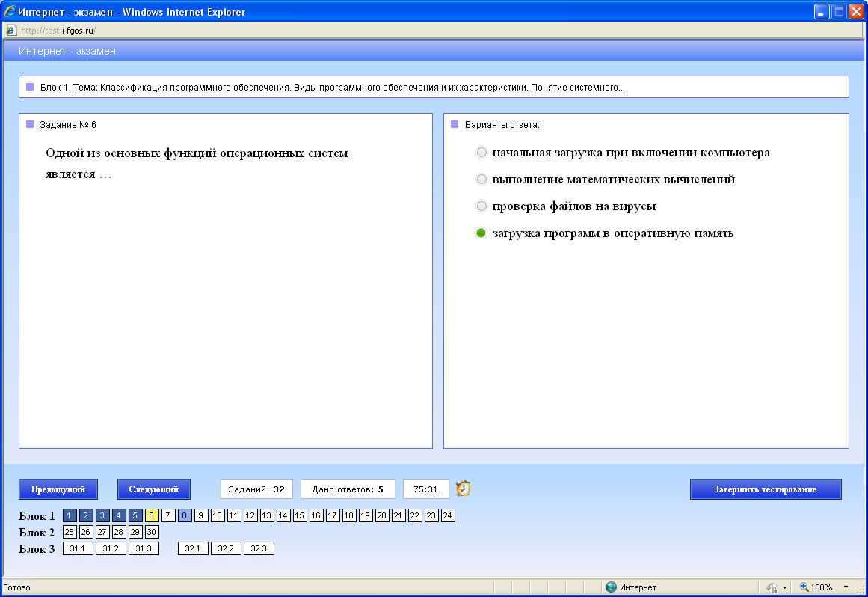Go to question 24
868x597 pixels.
tap(448, 515)
